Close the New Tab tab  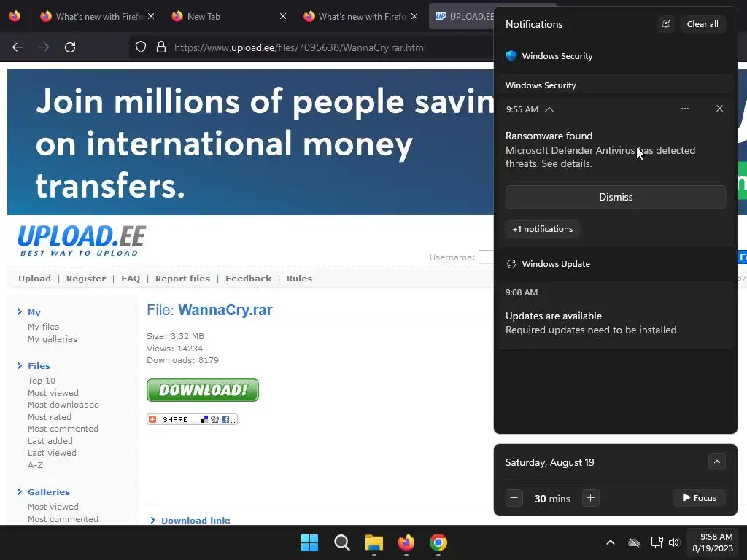click(282, 16)
